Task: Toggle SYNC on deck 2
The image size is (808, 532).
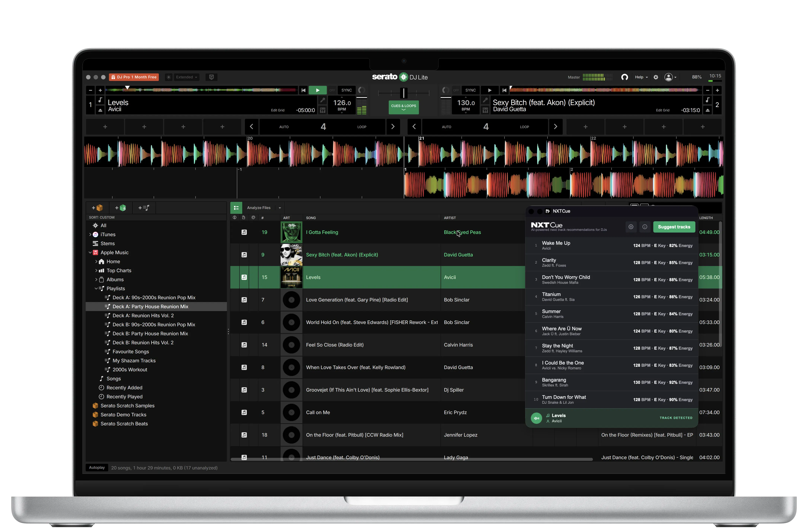Action: click(470, 90)
